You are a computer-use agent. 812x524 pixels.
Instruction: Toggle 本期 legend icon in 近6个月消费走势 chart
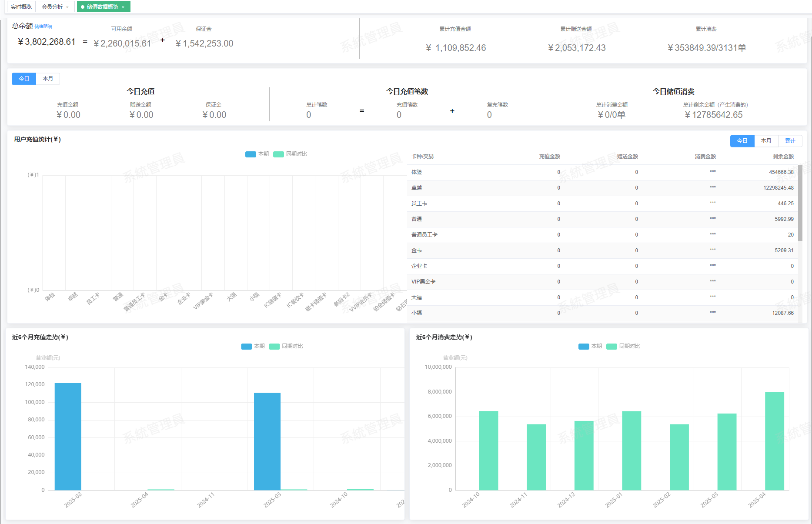[584, 347]
